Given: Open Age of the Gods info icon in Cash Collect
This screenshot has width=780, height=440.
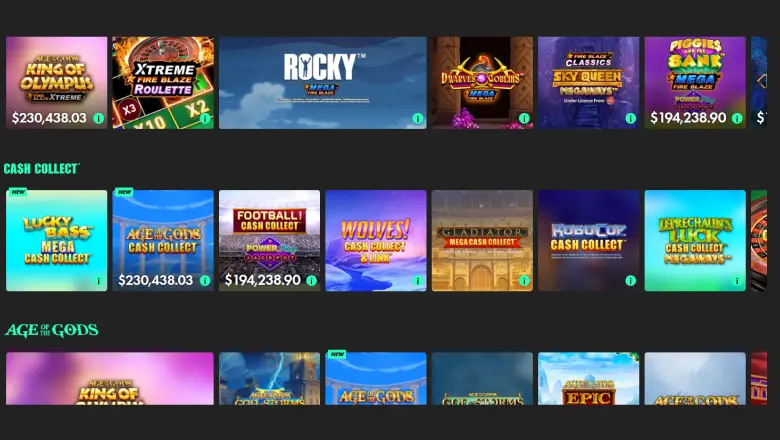Looking at the screenshot, I should pyautogui.click(x=205, y=281).
